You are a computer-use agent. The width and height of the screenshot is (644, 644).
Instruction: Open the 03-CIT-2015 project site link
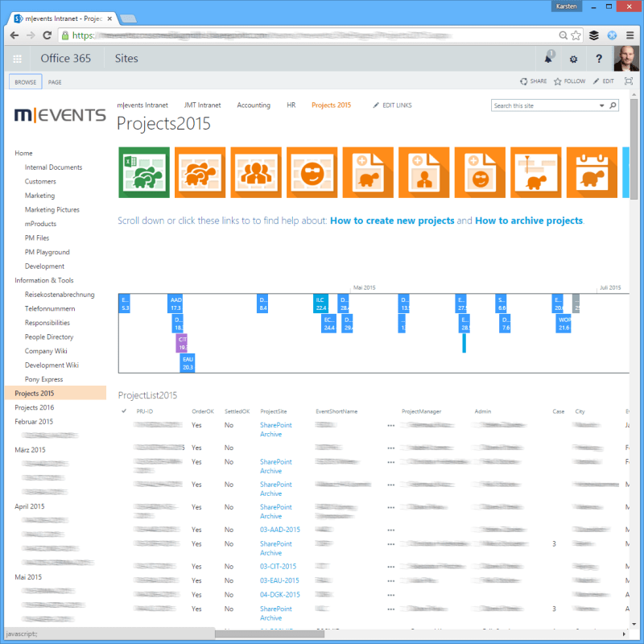coord(278,567)
